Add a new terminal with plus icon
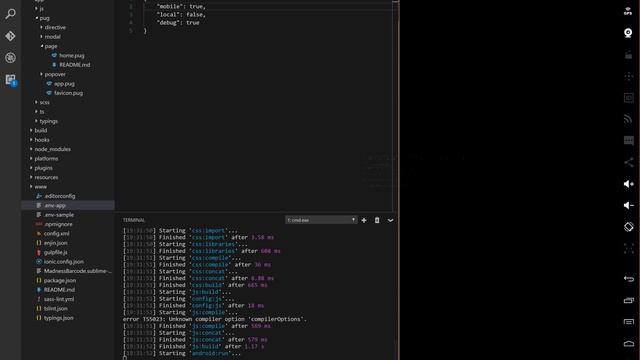The height and width of the screenshot is (360, 640). [x=364, y=220]
